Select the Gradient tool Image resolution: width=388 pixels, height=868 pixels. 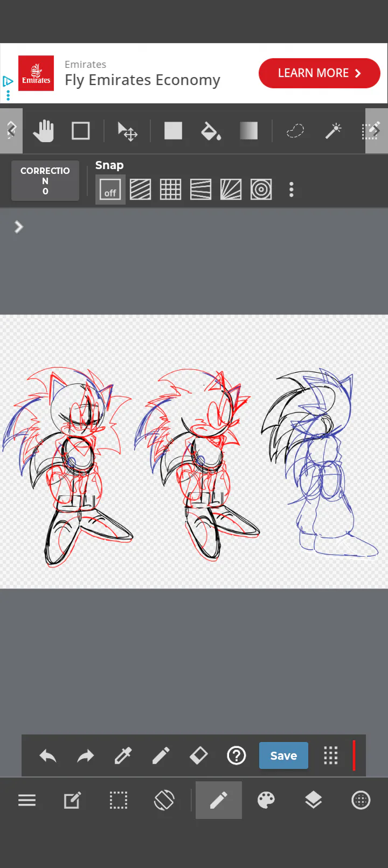[x=248, y=131]
